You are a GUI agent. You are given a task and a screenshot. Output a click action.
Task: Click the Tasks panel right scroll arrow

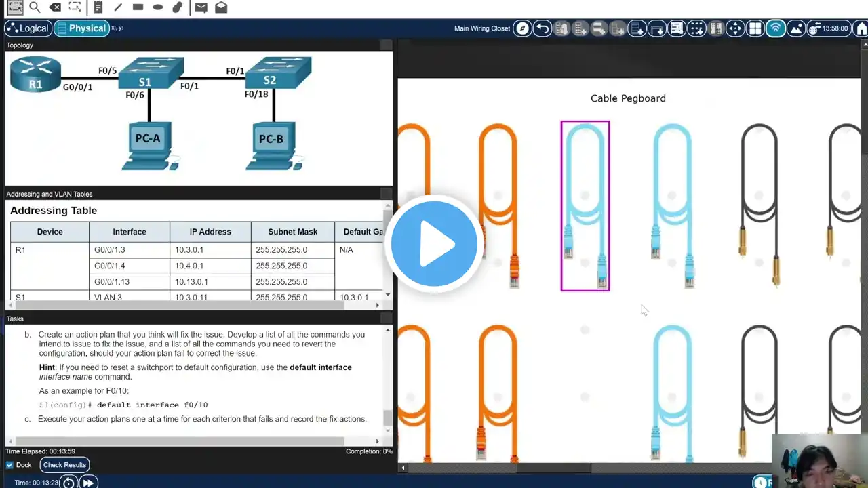tap(378, 441)
